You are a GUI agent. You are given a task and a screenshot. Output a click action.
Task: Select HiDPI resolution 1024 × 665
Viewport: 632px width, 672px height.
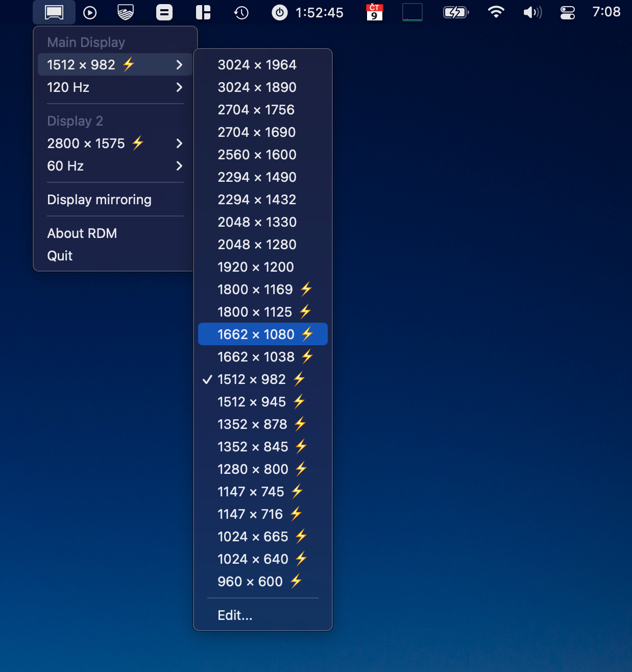(263, 537)
